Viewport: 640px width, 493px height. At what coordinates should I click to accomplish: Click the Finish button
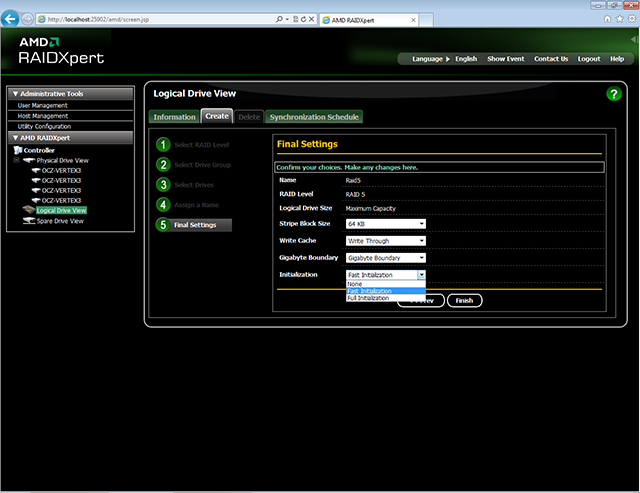[x=464, y=300]
